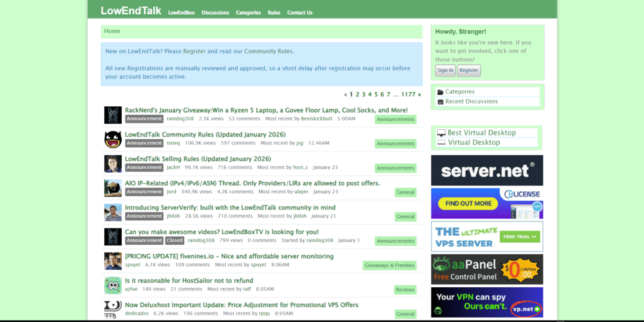Click the Register button in the sidebar

coord(469,70)
